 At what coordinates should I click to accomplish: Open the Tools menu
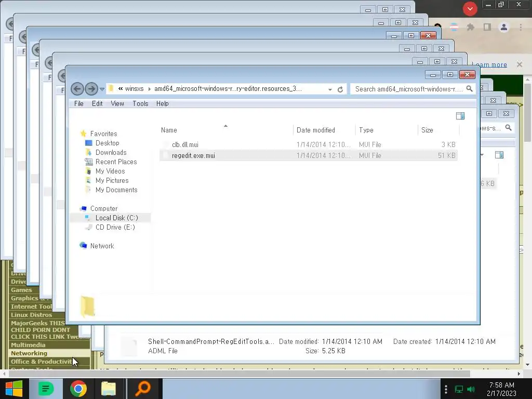tap(140, 103)
